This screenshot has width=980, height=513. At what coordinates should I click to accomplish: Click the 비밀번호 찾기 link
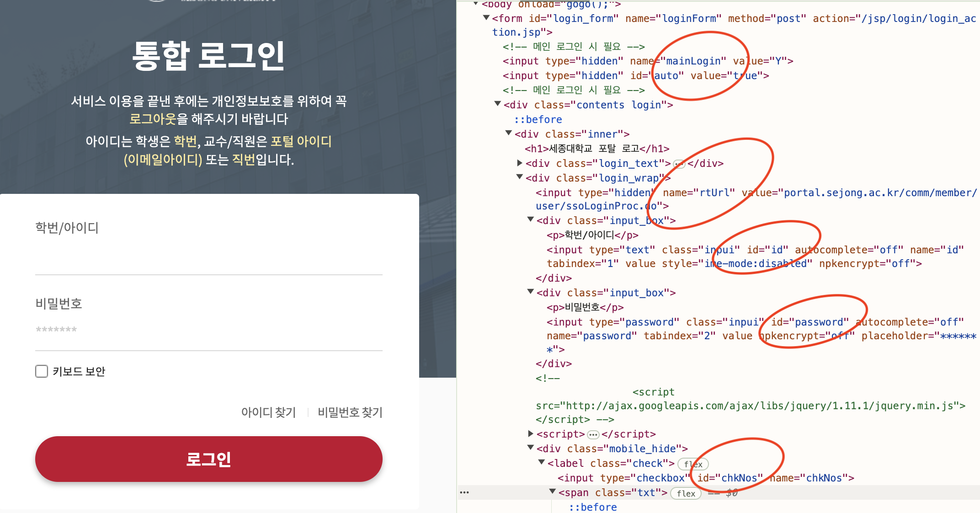click(x=350, y=412)
